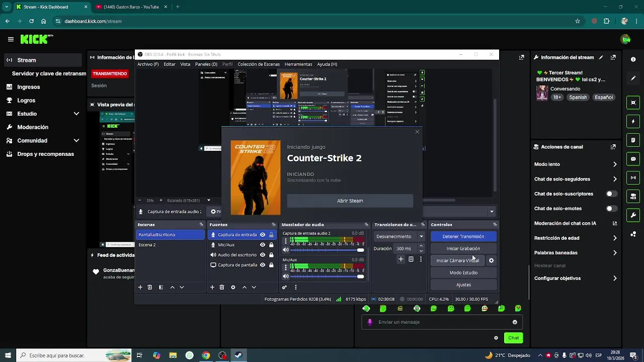Image resolution: width=644 pixels, height=362 pixels.
Task: Open Desvanecimiento transition dropdown
Action: pyautogui.click(x=400, y=236)
